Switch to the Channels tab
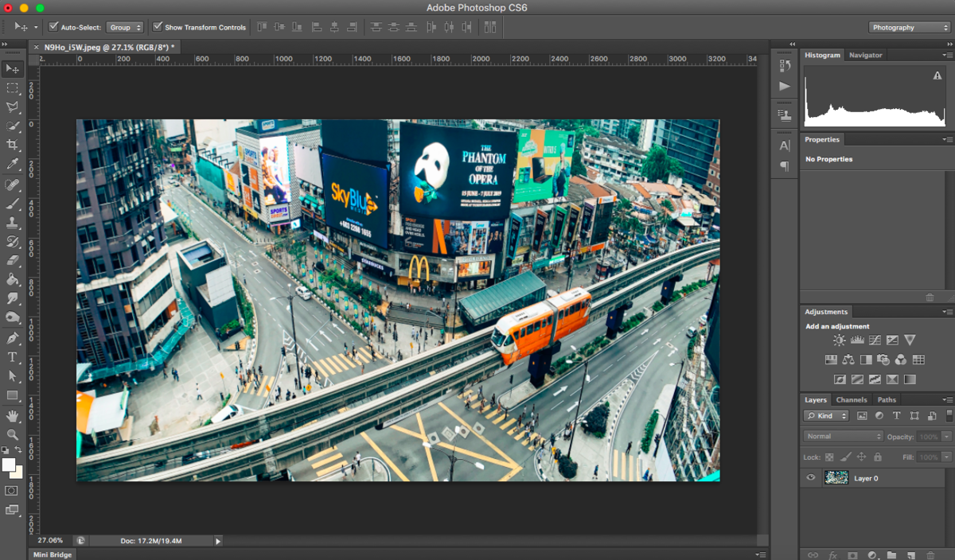 tap(852, 399)
